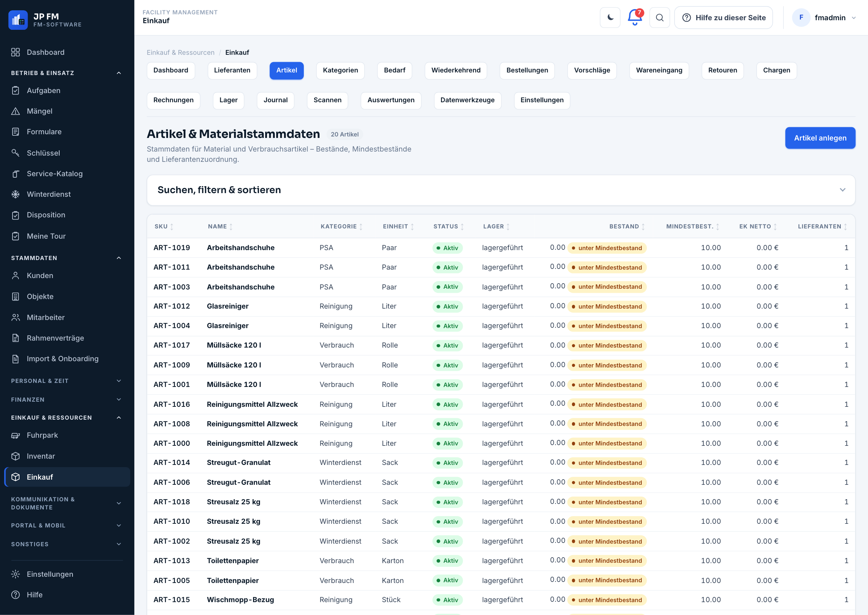Open article ART-1015 Wischmopp-Bezug
Image resolution: width=868 pixels, height=615 pixels.
click(501, 600)
